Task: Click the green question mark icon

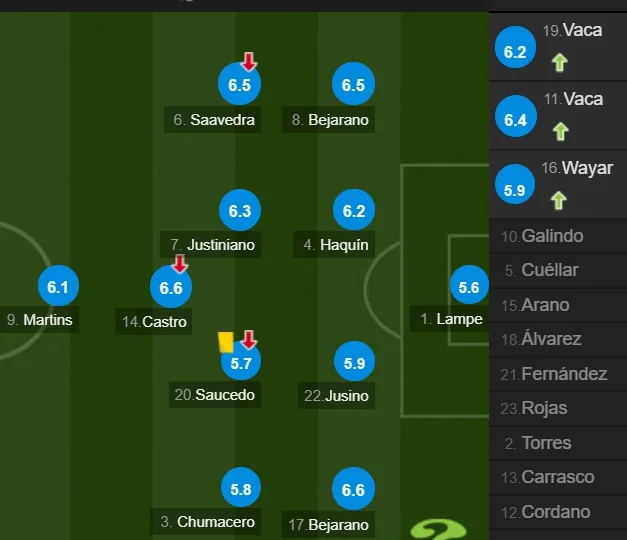Action: 438,530
